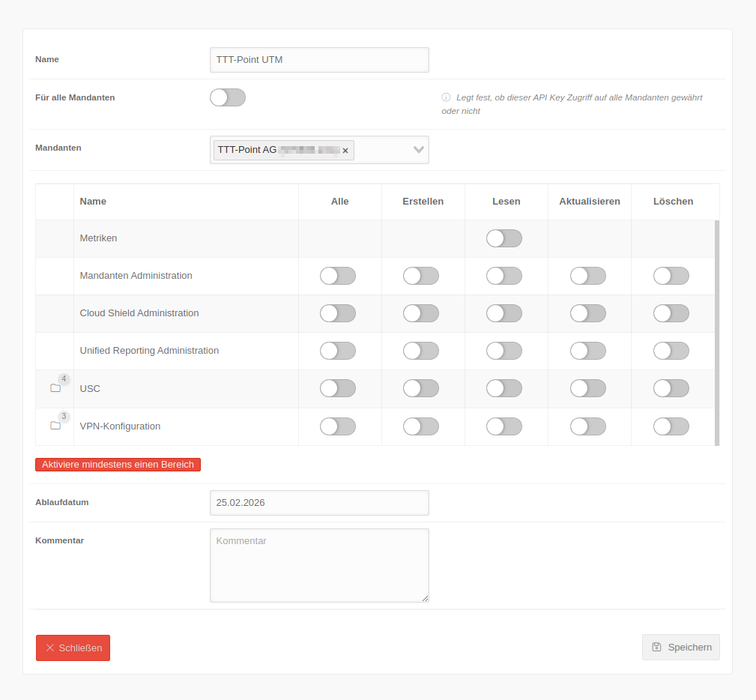Expand the VPN-Konfiguration folder icon
The width and height of the screenshot is (756, 700).
point(55,426)
